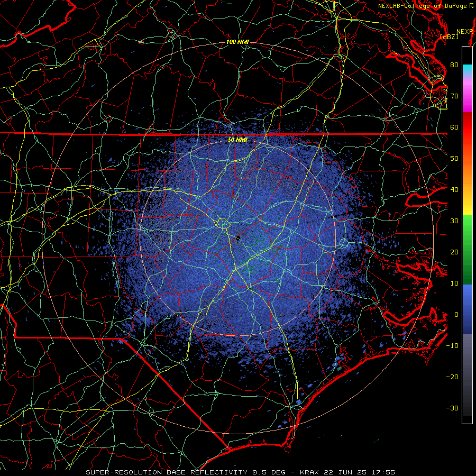
Task: Click the "17:55" timestamp in the caption
Action: [382, 472]
